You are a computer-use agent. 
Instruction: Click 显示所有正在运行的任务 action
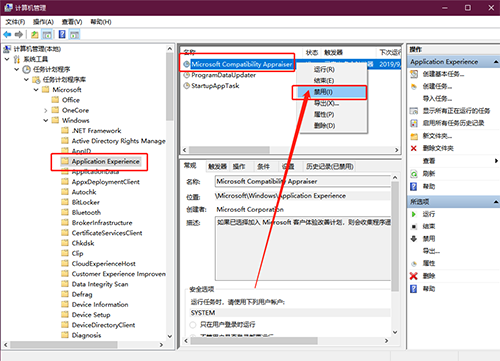point(456,111)
